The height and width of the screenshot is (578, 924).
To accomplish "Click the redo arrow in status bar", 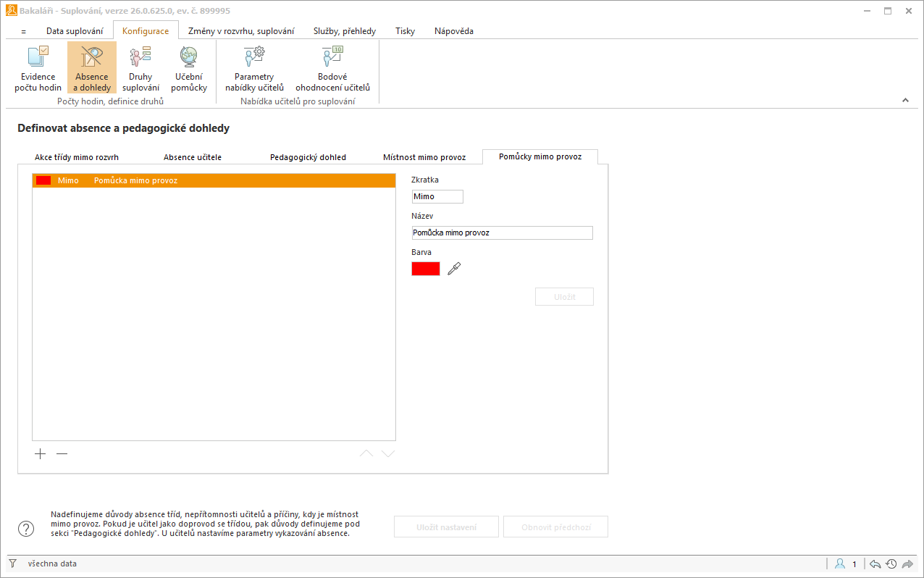I will pyautogui.click(x=907, y=564).
